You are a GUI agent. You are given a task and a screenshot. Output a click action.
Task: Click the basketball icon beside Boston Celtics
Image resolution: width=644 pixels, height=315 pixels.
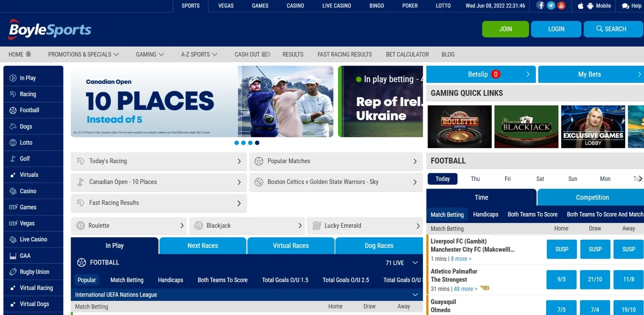tap(259, 182)
